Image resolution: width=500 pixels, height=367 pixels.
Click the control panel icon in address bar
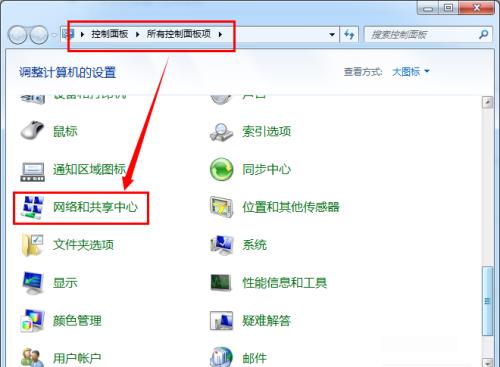(68, 34)
